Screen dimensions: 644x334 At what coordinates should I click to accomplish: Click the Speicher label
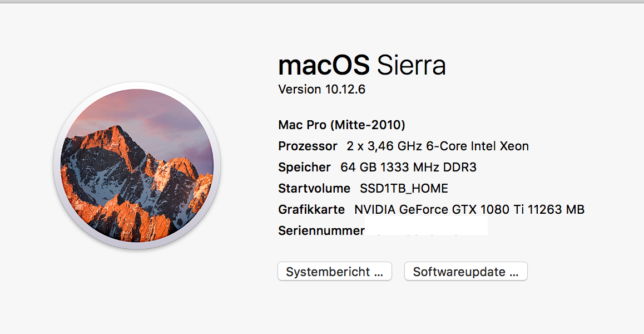coord(304,168)
